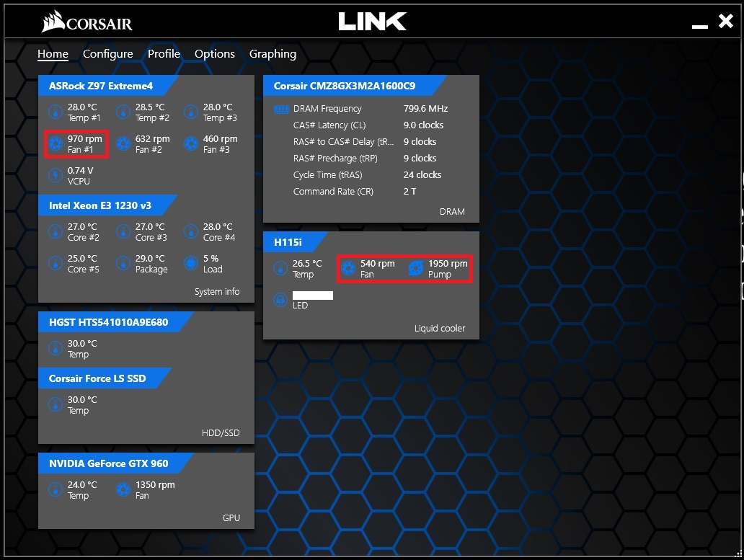Switch to the Configure tab

click(x=107, y=54)
